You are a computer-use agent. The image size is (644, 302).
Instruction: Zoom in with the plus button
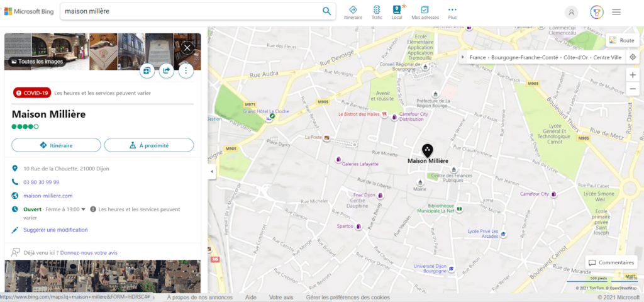point(633,75)
